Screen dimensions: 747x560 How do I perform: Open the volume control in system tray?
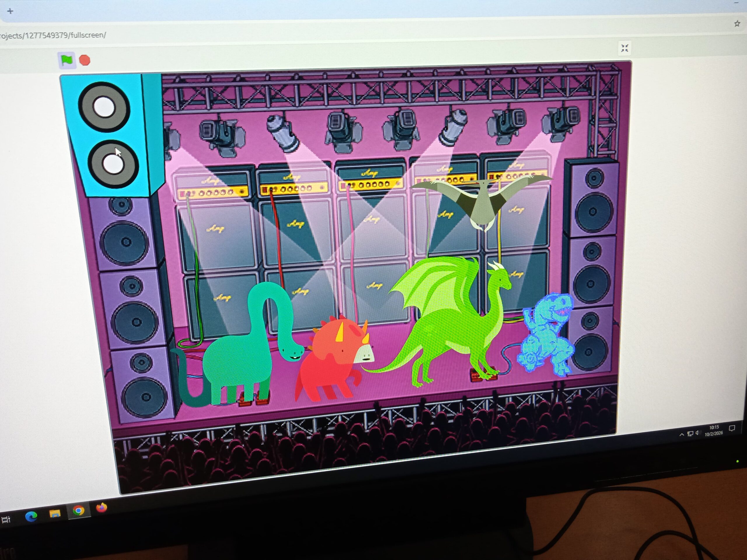pyautogui.click(x=698, y=433)
